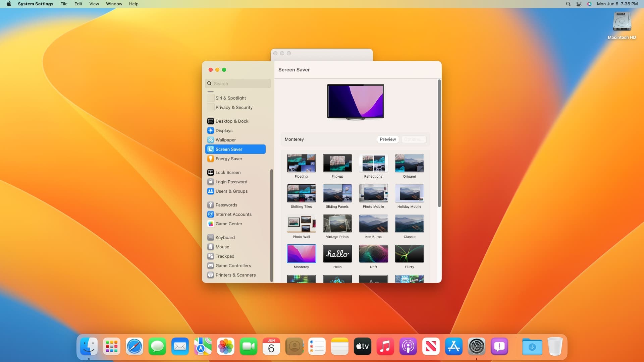Open Lock Screen settings

click(x=228, y=172)
